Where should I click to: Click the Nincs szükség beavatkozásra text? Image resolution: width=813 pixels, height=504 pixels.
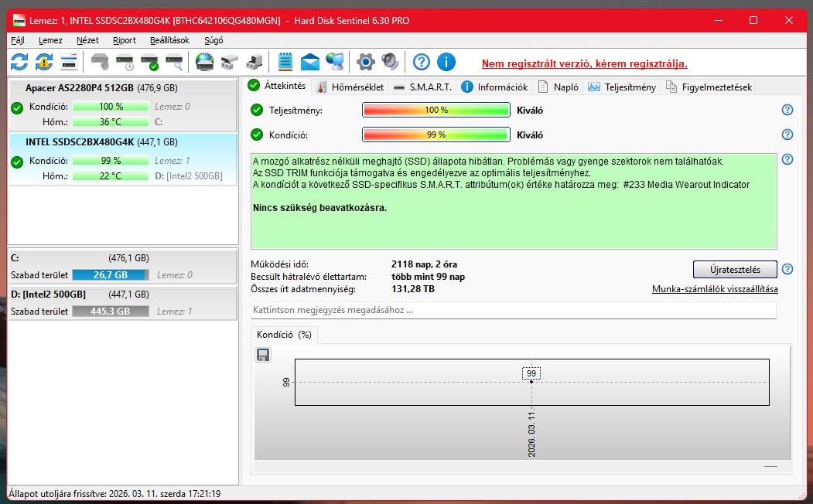[320, 208]
